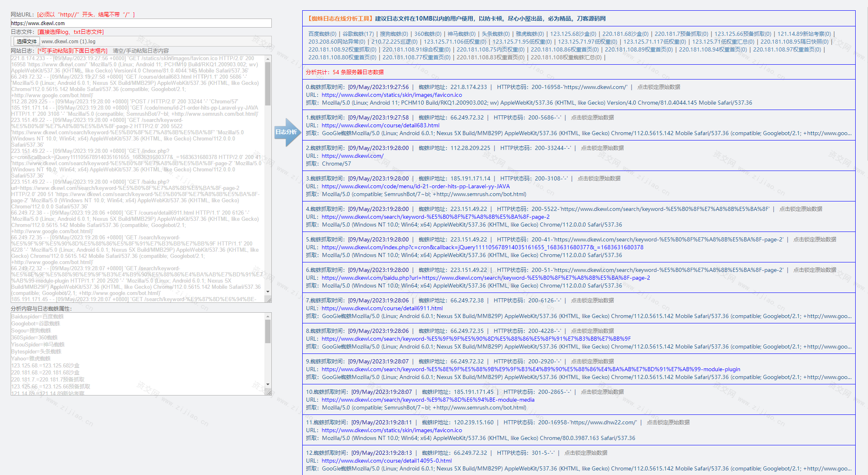The image size is (868, 475).
Task: Filter by 头条蜘蛛(0)
Action: coord(496,34)
